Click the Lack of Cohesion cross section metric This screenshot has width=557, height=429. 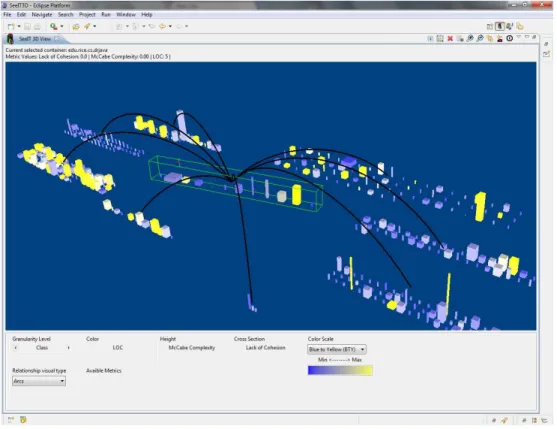click(266, 348)
